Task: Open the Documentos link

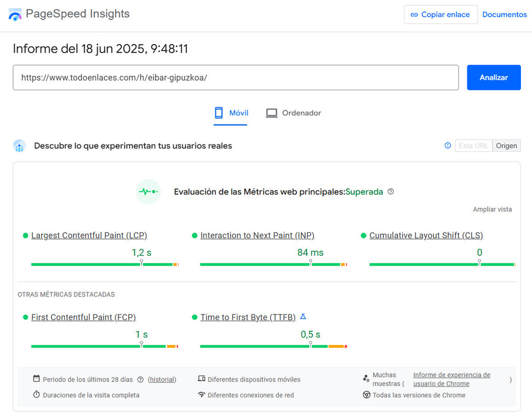Action: click(x=505, y=15)
